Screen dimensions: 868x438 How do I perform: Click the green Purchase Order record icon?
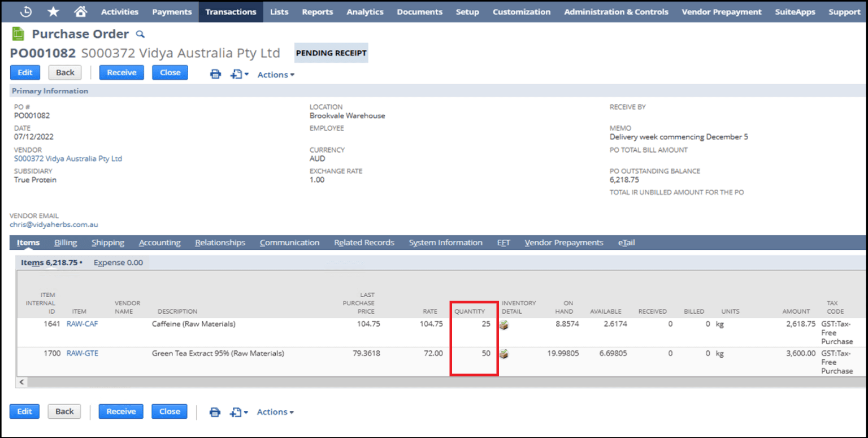(x=17, y=33)
